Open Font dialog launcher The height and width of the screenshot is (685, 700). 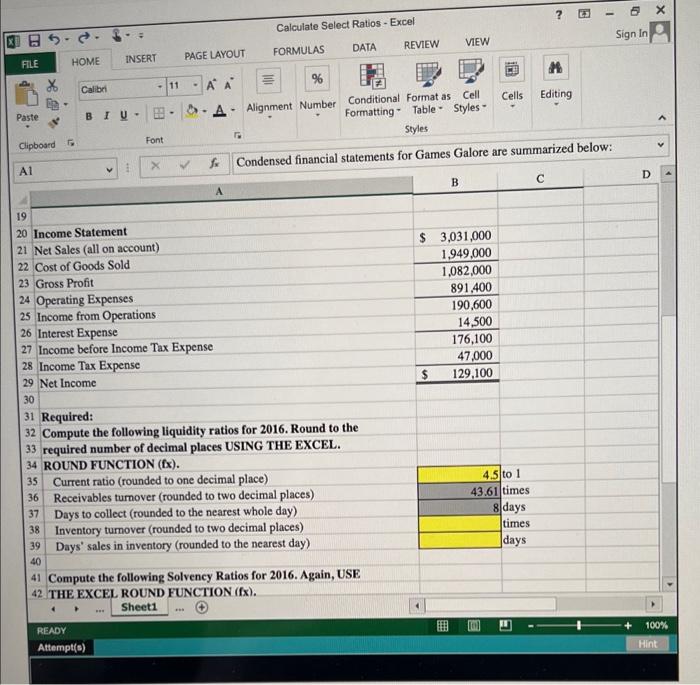pyautogui.click(x=238, y=135)
